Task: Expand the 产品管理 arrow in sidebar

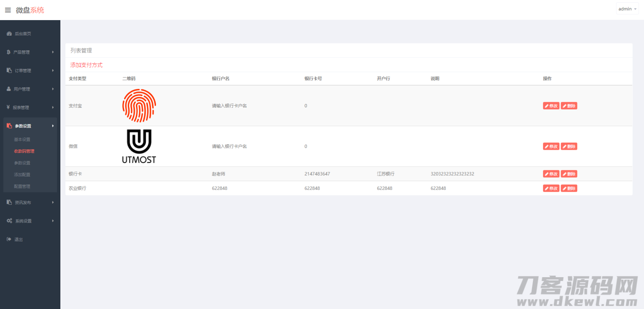Action: coord(53,52)
